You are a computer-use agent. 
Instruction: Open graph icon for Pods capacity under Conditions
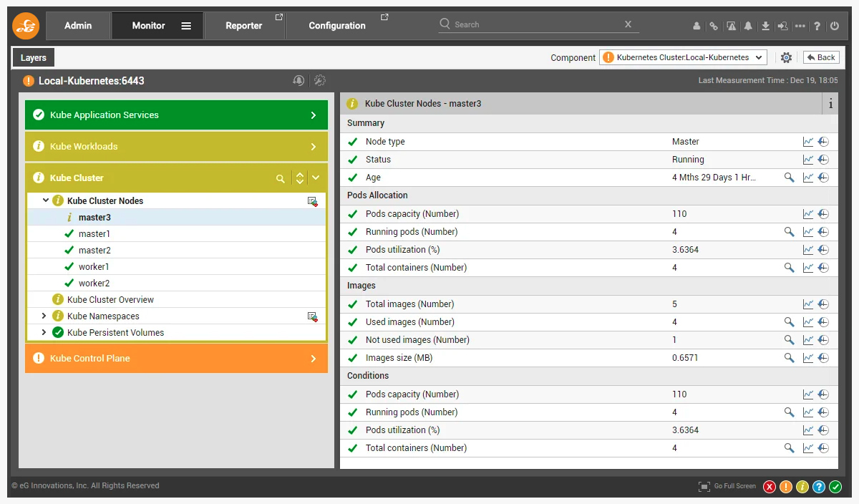click(x=808, y=394)
